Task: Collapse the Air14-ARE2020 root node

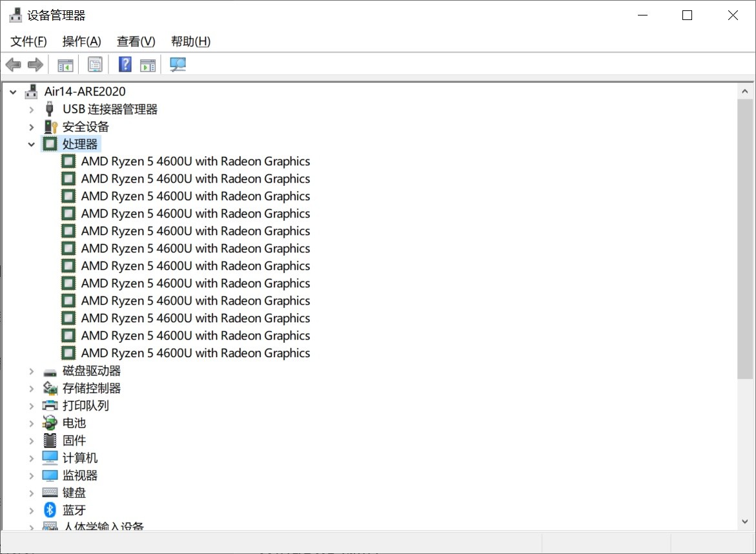Action: 13,92
